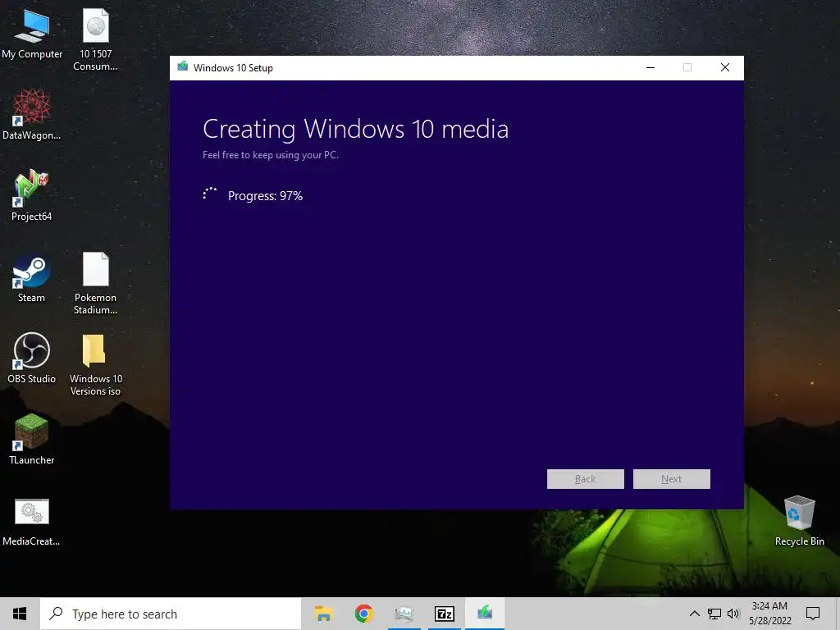Click the disabled Back button
Screen dimensions: 840x630
coord(586,479)
